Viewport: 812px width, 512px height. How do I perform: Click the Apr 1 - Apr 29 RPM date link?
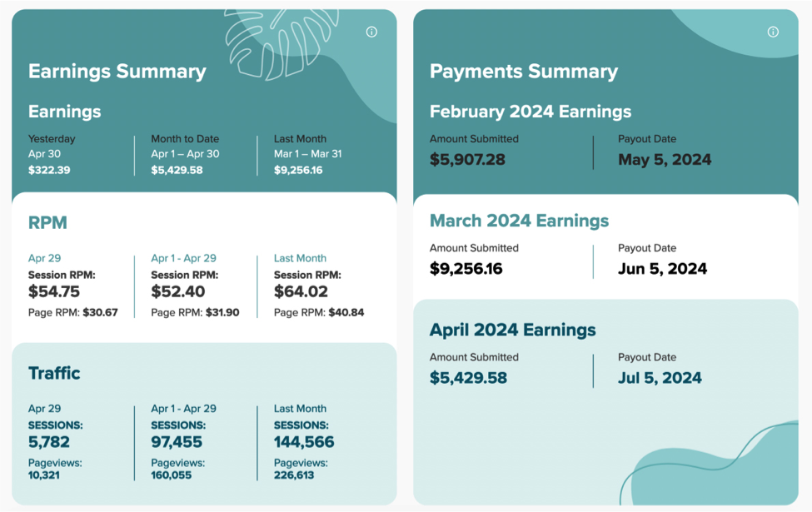point(183,258)
